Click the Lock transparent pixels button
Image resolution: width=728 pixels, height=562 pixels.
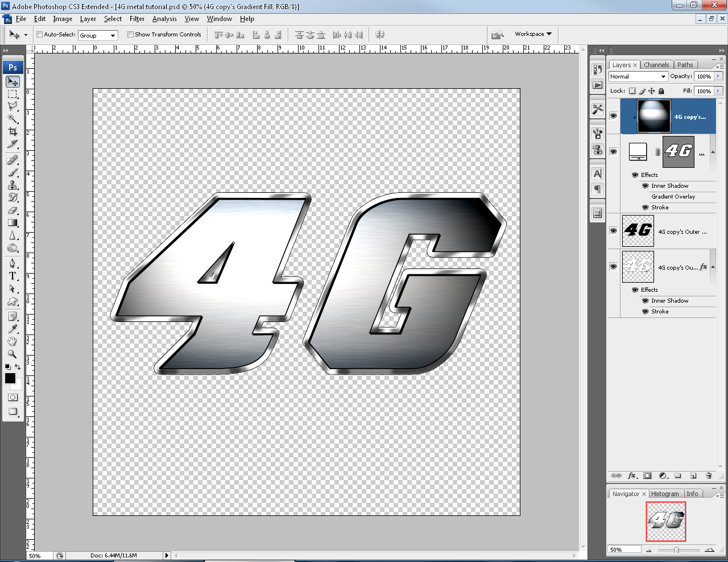coord(632,91)
